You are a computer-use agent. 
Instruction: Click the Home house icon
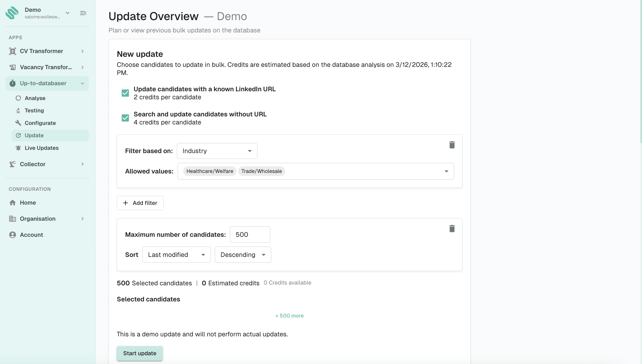click(x=13, y=203)
